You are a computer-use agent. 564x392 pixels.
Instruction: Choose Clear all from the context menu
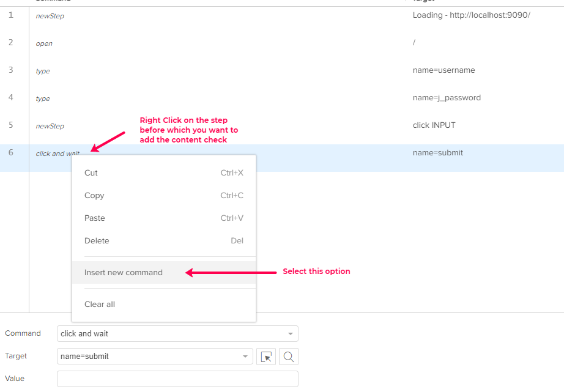coord(100,305)
